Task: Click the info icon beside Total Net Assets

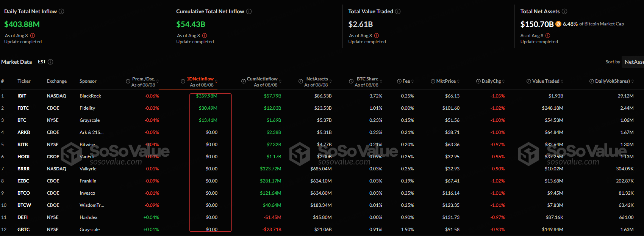Action: [x=564, y=11]
